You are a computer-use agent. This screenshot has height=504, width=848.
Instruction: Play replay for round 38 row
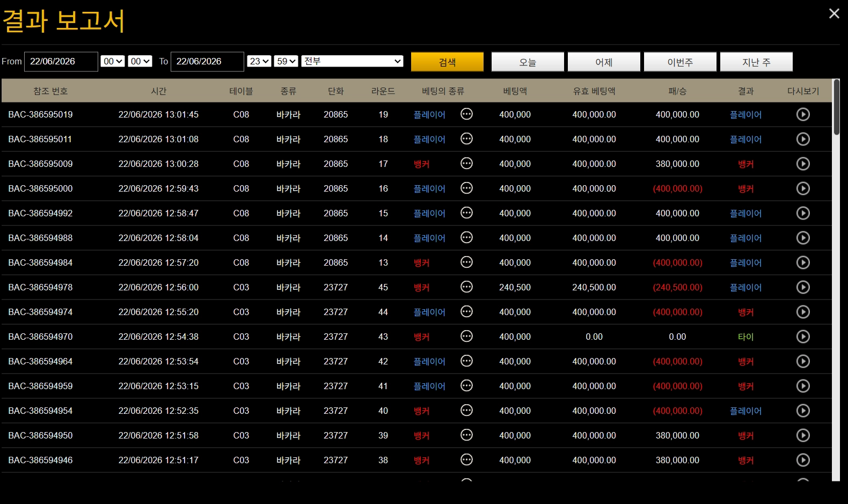[x=803, y=460]
